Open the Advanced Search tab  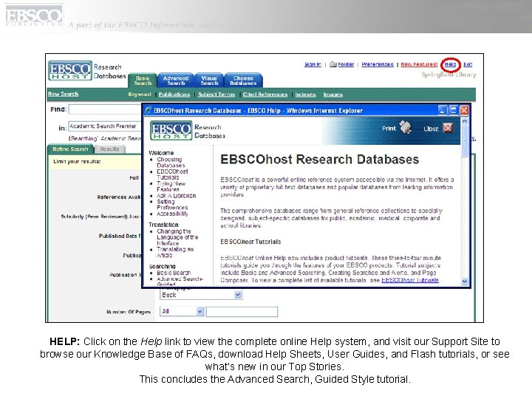176,81
